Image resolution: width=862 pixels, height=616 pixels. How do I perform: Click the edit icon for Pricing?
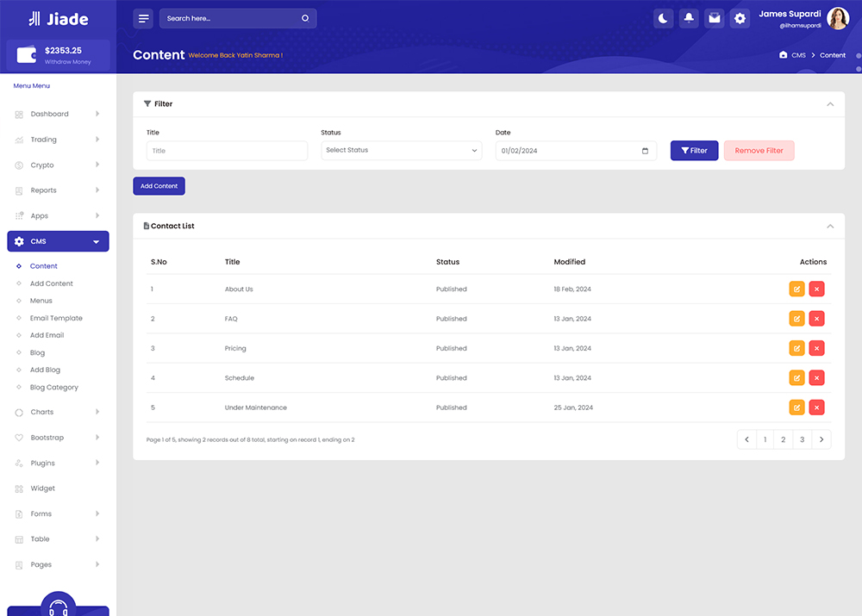tap(796, 348)
